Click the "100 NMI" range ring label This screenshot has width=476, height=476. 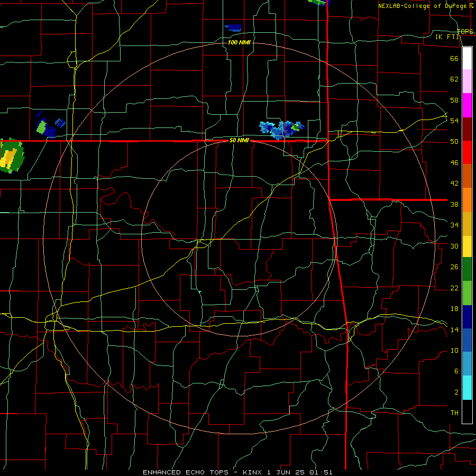coord(239,42)
